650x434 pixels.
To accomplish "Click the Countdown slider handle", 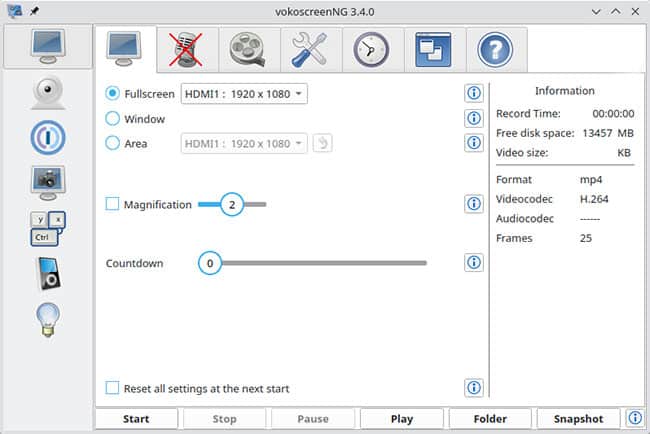I will 209,263.
